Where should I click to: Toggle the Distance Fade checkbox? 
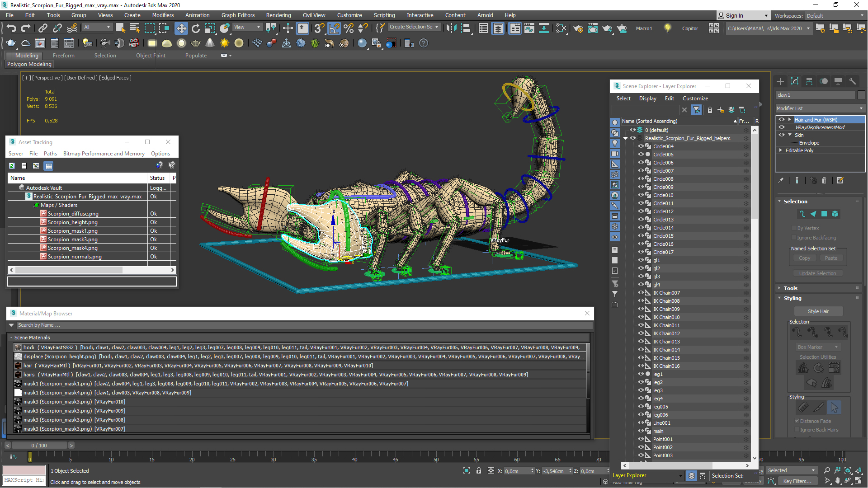797,421
